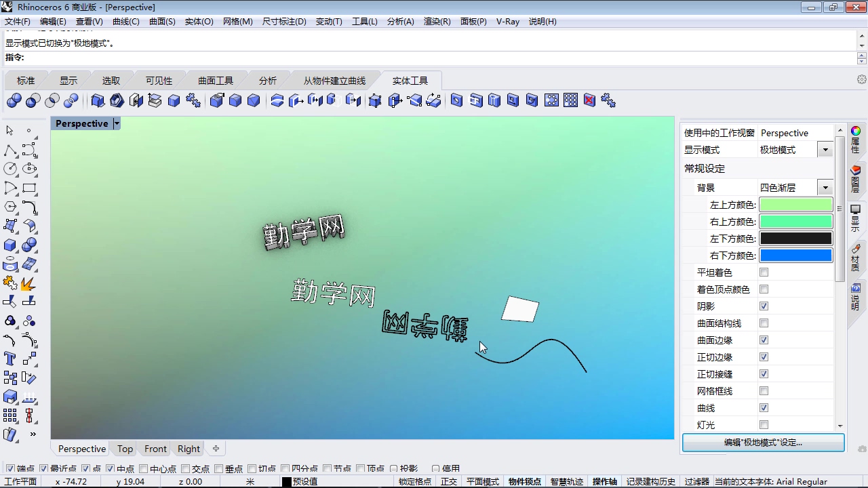This screenshot has height=488, width=868.
Task: Select the Rectangle tool
Action: [x=29, y=188]
